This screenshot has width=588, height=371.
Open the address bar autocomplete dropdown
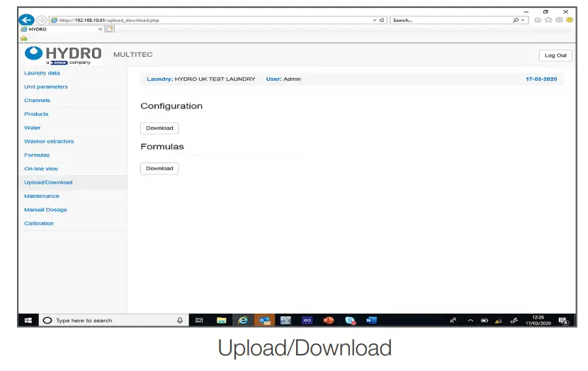point(374,21)
